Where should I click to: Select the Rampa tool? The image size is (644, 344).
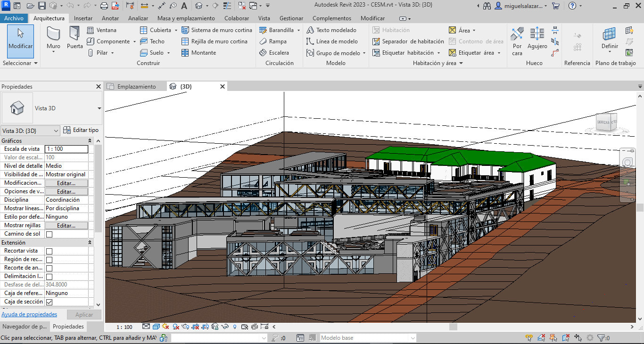pyautogui.click(x=273, y=41)
